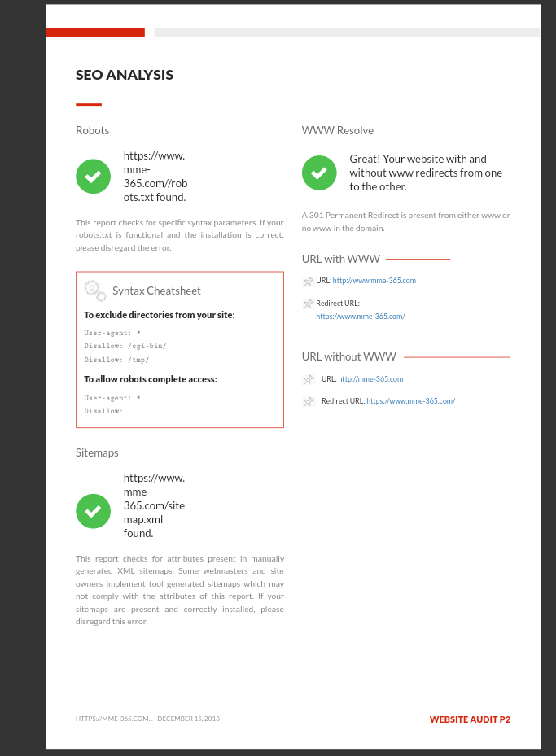This screenshot has width=556, height=756.
Task: Click the green checkmark icon beside sitemap.xml found
Action: coord(93,511)
